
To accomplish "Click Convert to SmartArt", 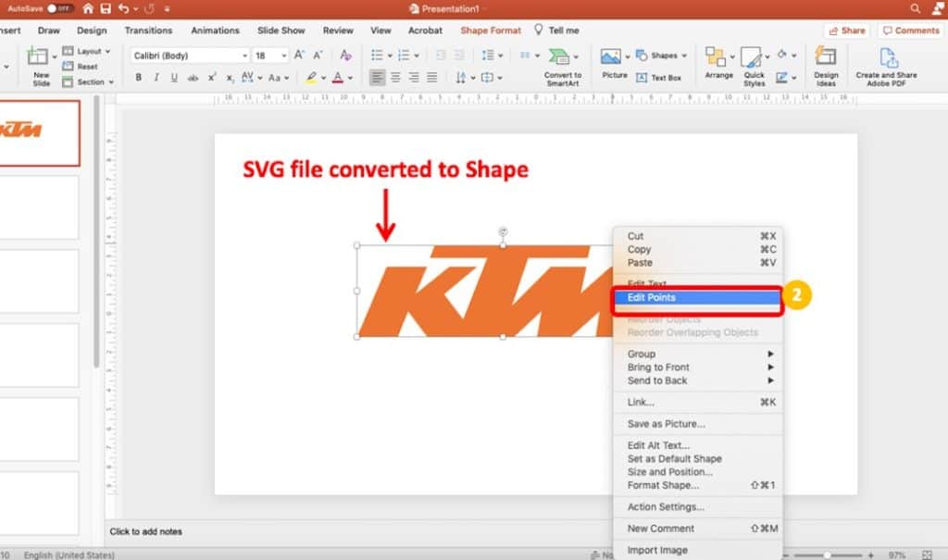I will (x=562, y=67).
